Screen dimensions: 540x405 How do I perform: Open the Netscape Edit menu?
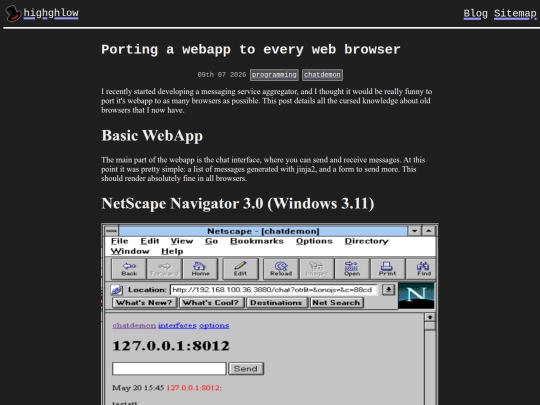tap(150, 241)
